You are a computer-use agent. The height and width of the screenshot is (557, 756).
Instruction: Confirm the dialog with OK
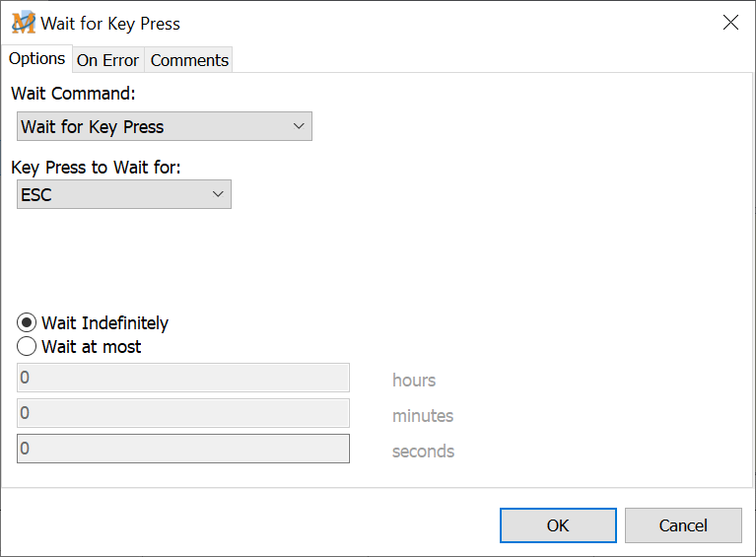[x=558, y=525]
